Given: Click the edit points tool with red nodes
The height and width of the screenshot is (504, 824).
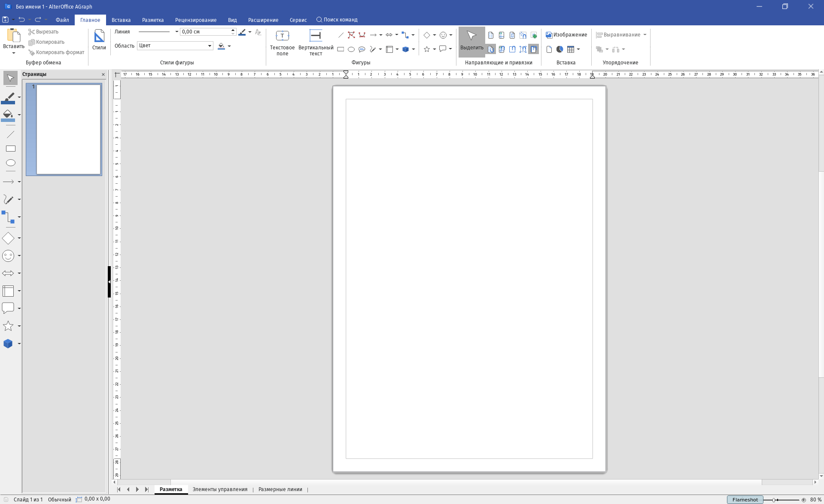Looking at the screenshot, I should click(351, 35).
